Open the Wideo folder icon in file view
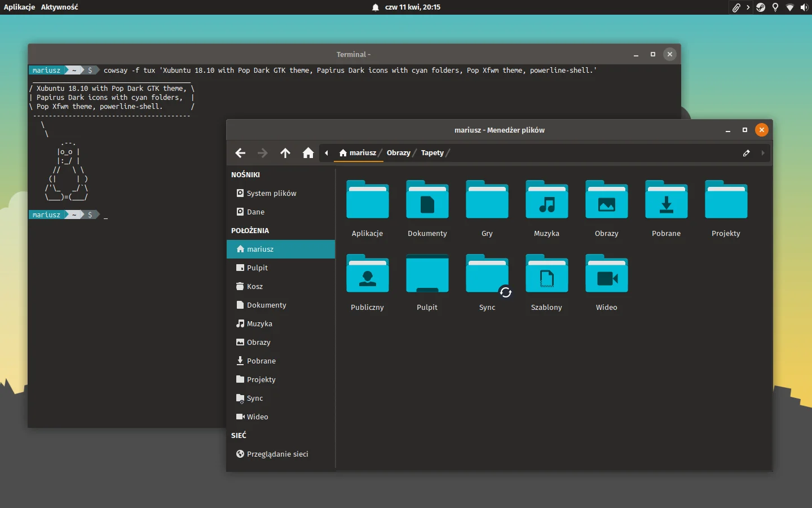Image resolution: width=812 pixels, height=508 pixels. [607, 273]
